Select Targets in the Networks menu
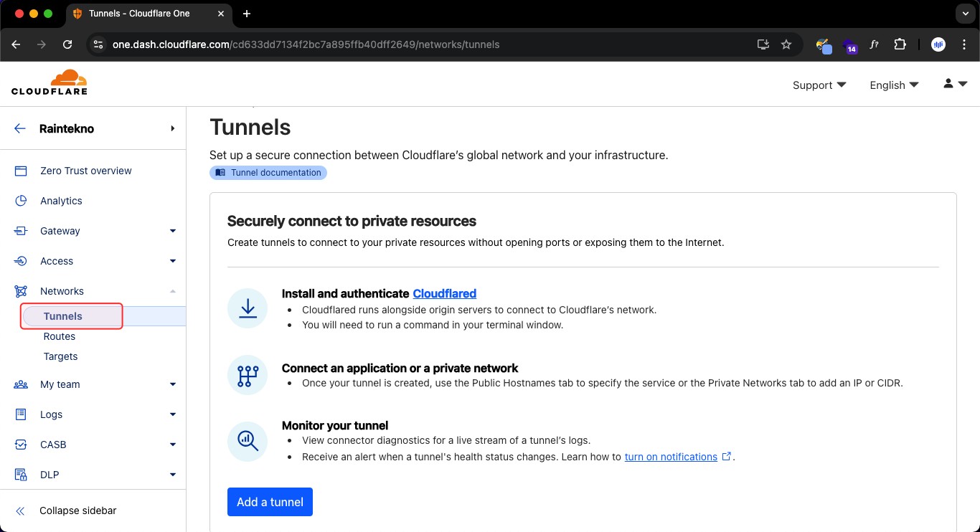Screen dimensions: 980x532 (60, 356)
